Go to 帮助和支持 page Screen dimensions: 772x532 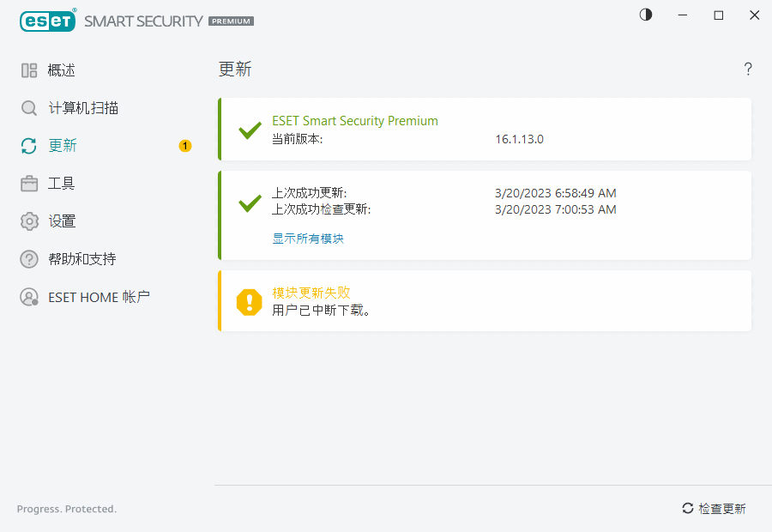pyautogui.click(x=82, y=259)
